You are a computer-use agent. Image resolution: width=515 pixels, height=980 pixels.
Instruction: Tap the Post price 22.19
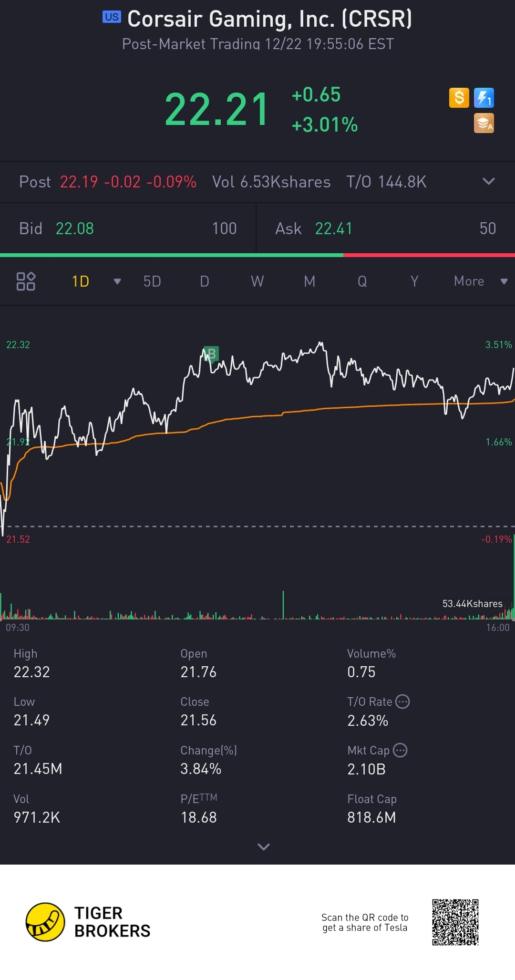pos(79,182)
